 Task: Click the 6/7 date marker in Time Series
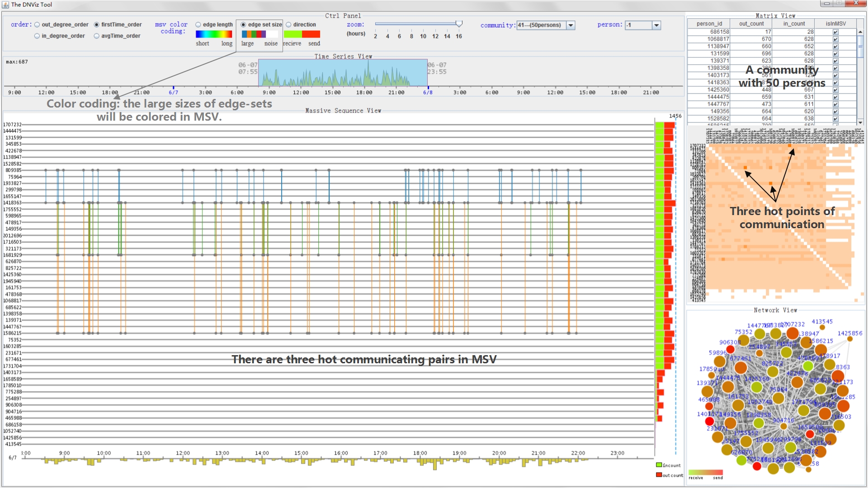pos(173,92)
